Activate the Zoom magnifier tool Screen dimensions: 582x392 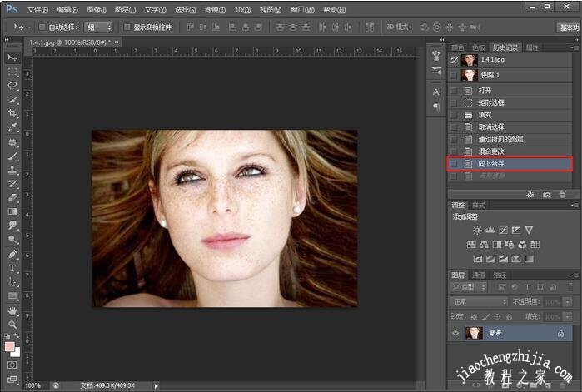12,325
